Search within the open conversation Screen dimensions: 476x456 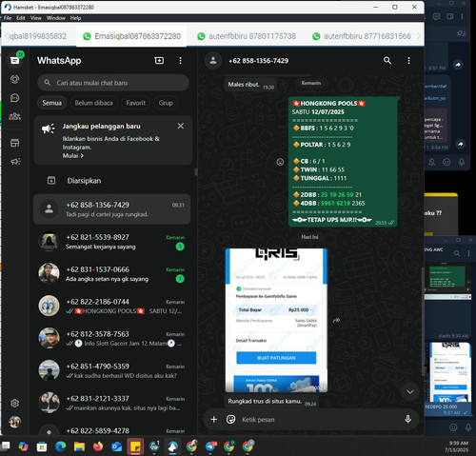coord(387,60)
